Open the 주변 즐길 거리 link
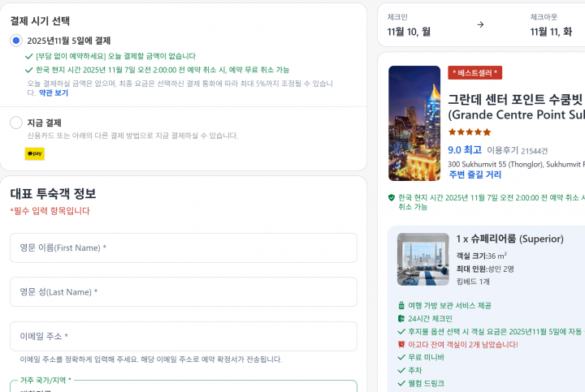Image resolution: width=585 pixels, height=392 pixels. 474,174
